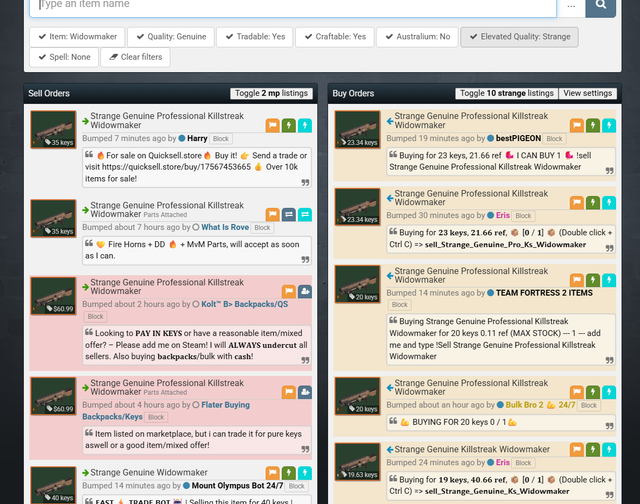This screenshot has height=504, width=640.
Task: Toggle the 'Australium: No' filter
Action: 417,37
